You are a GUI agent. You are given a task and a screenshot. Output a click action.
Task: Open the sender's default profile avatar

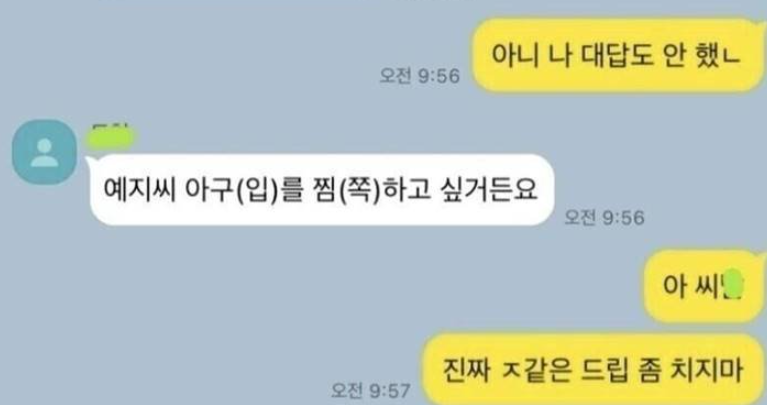click(44, 152)
